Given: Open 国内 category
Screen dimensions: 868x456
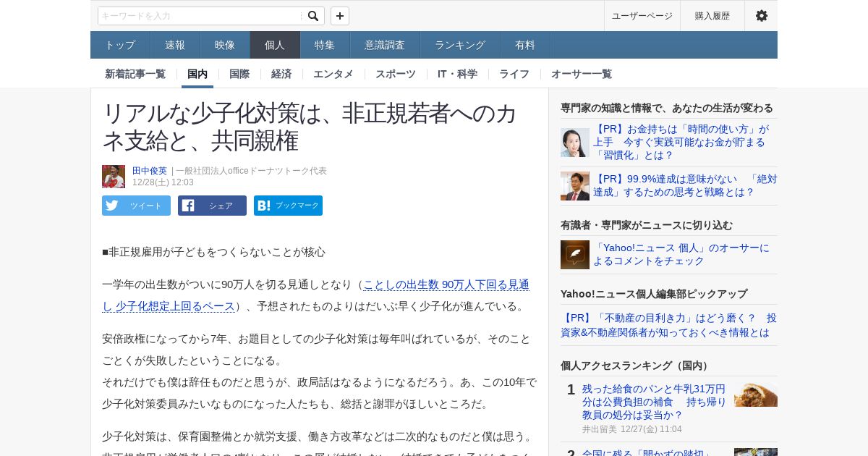Looking at the screenshot, I should pos(197,74).
